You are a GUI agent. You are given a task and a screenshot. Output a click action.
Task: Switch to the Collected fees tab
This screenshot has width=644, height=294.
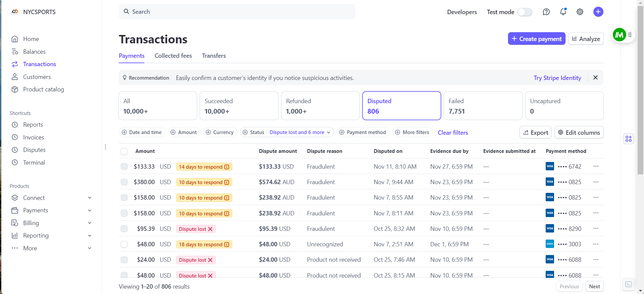click(173, 56)
